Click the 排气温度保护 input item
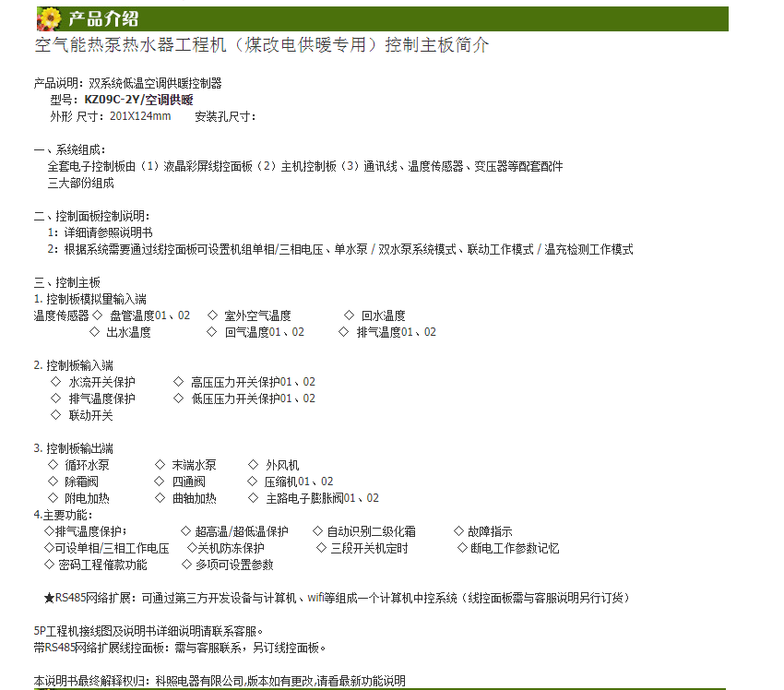The width and height of the screenshot is (784, 690). pyautogui.click(x=102, y=399)
